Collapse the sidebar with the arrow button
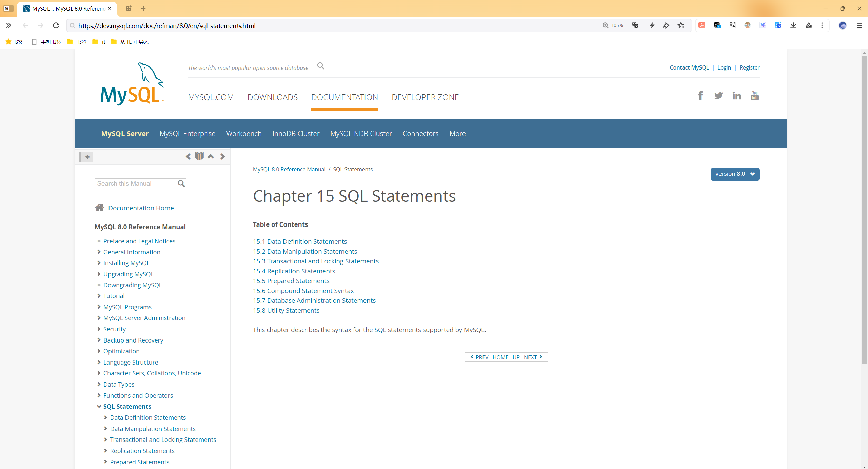 86,157
